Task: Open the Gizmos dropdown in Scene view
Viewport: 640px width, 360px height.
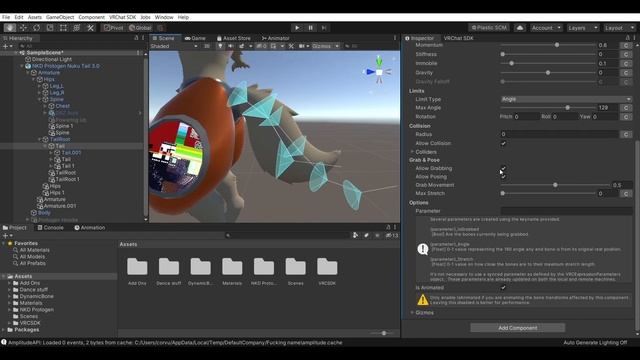Action: tap(325, 46)
